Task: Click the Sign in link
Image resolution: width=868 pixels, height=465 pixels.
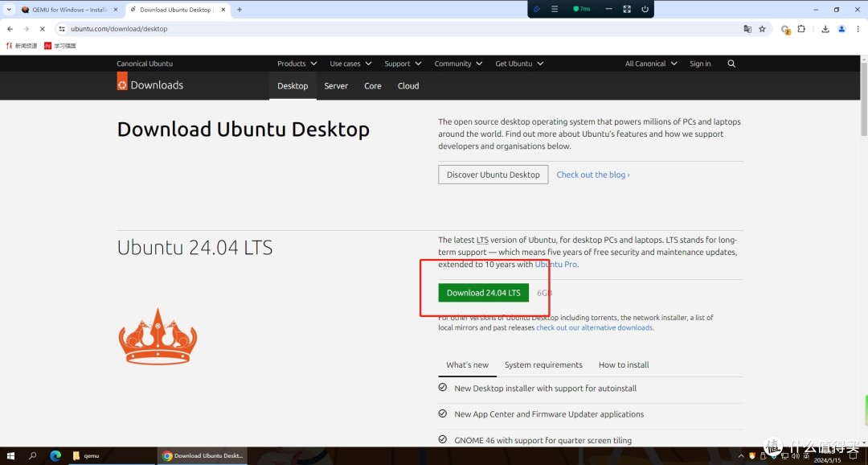Action: coord(700,64)
